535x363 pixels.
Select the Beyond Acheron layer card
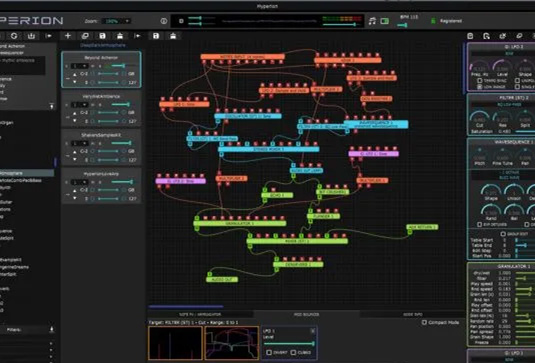(x=101, y=70)
